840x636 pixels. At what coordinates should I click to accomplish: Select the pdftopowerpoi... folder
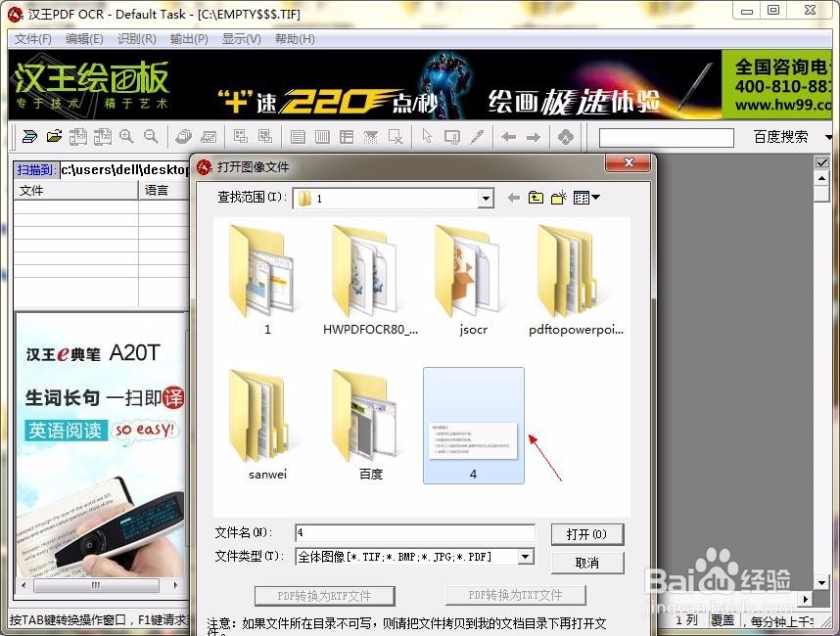tap(576, 280)
